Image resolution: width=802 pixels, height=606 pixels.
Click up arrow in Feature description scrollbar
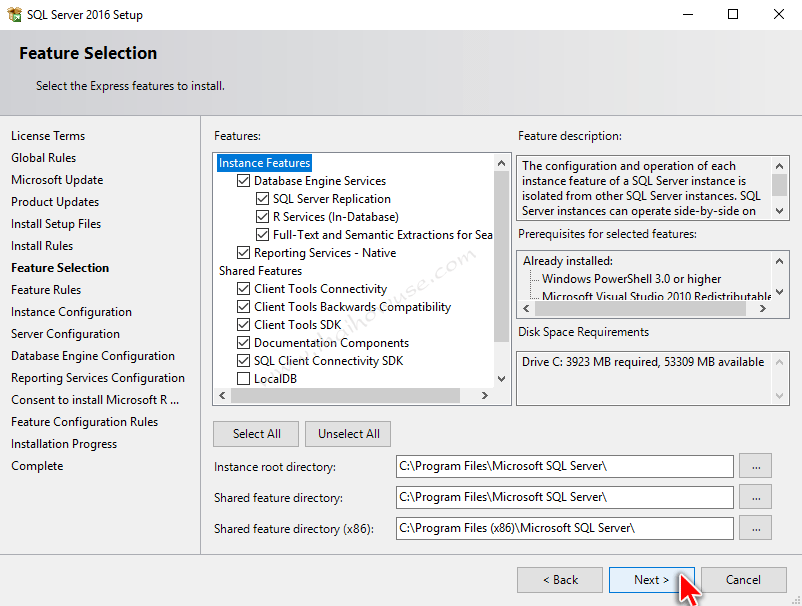779,166
